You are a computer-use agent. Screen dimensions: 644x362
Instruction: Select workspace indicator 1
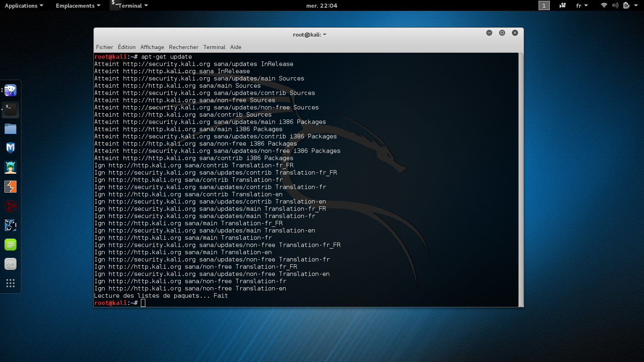coord(544,5)
